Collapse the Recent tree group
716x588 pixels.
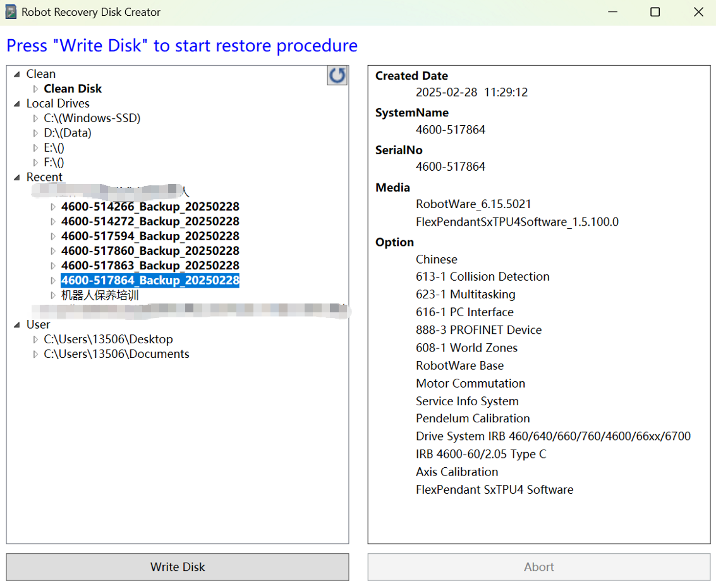click(x=17, y=177)
